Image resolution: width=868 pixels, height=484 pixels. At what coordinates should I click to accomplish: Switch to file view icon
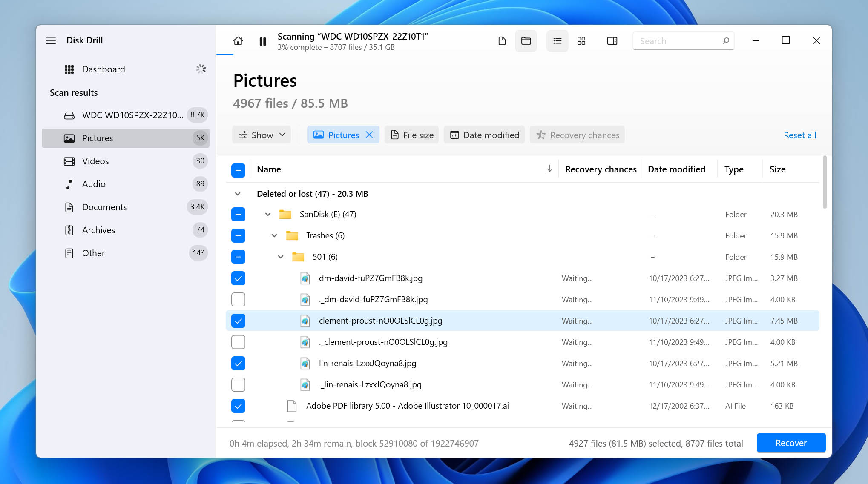[x=502, y=41]
